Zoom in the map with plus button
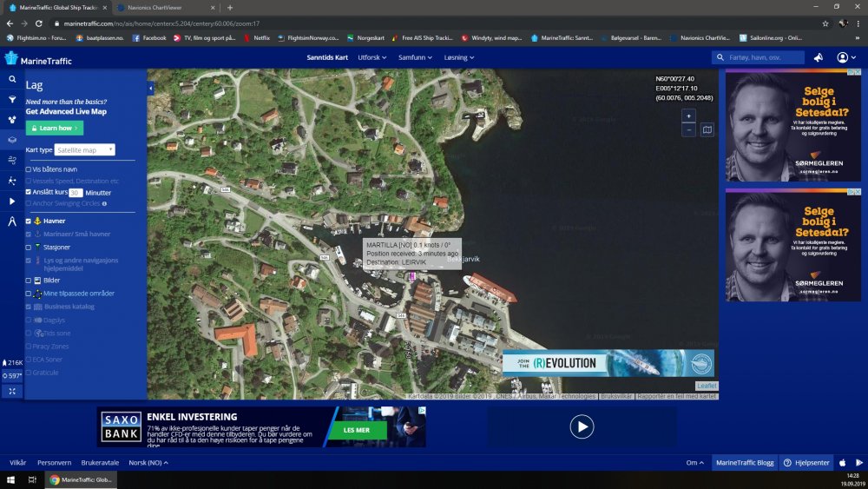The image size is (868, 489). 688,116
